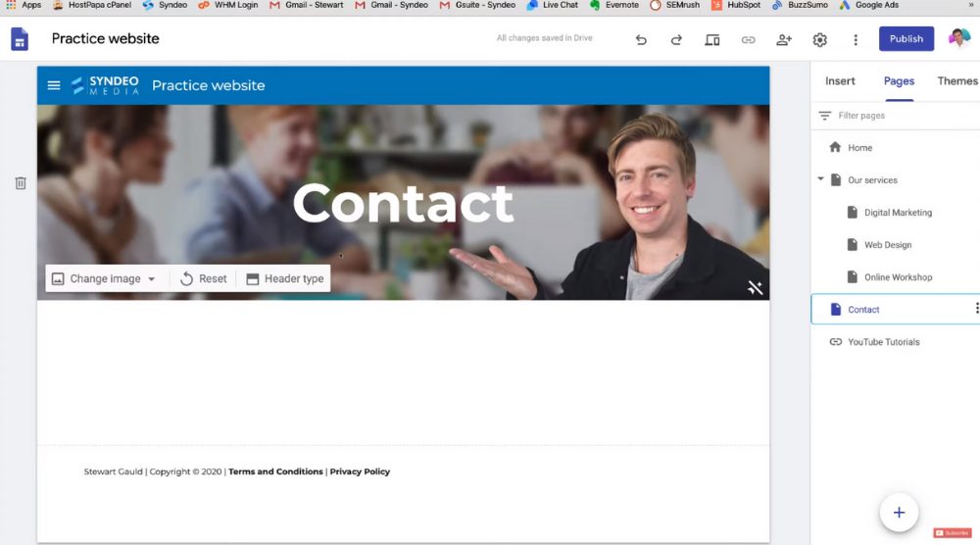Open the BuzzSumo bookmark

click(x=800, y=5)
